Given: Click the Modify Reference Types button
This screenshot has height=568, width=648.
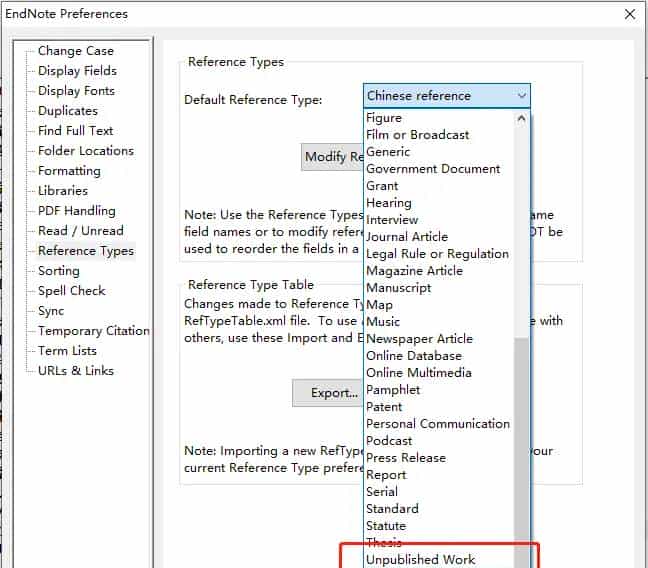Looking at the screenshot, I should coord(333,157).
